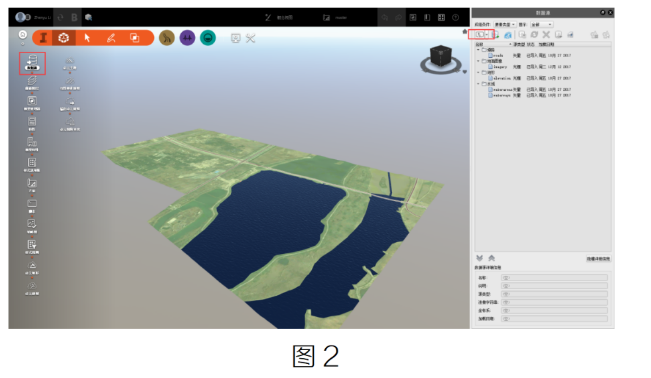This screenshot has height=378, width=651.
Task: Select the waterareas data source row
Action: [x=530, y=89]
